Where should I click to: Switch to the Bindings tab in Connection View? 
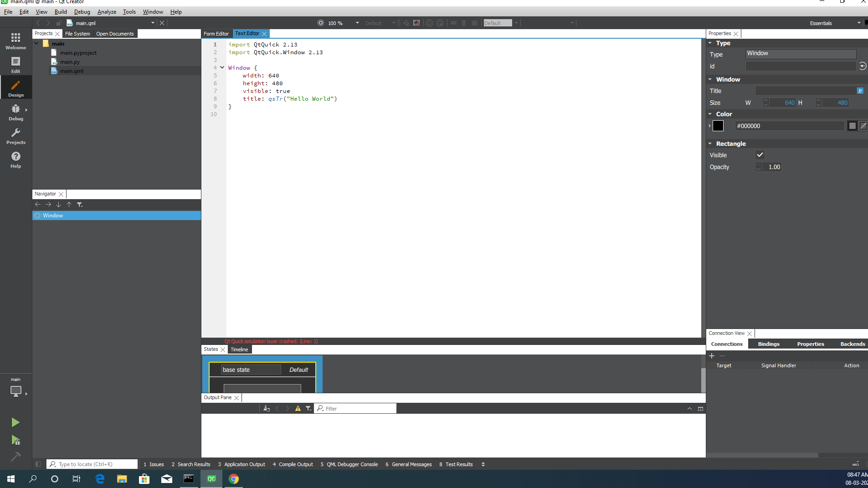pyautogui.click(x=769, y=344)
